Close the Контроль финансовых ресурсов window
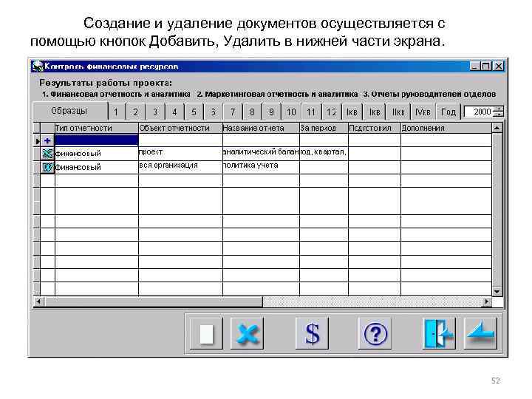 (x=499, y=66)
